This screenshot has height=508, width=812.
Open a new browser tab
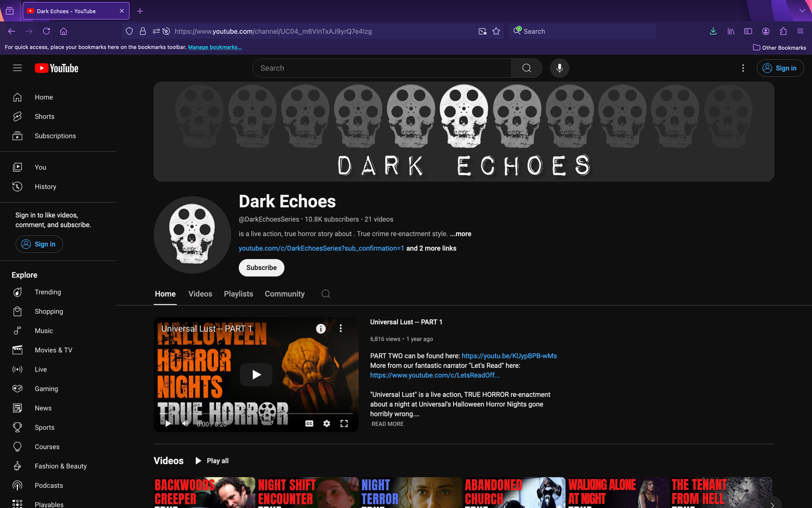pos(140,11)
